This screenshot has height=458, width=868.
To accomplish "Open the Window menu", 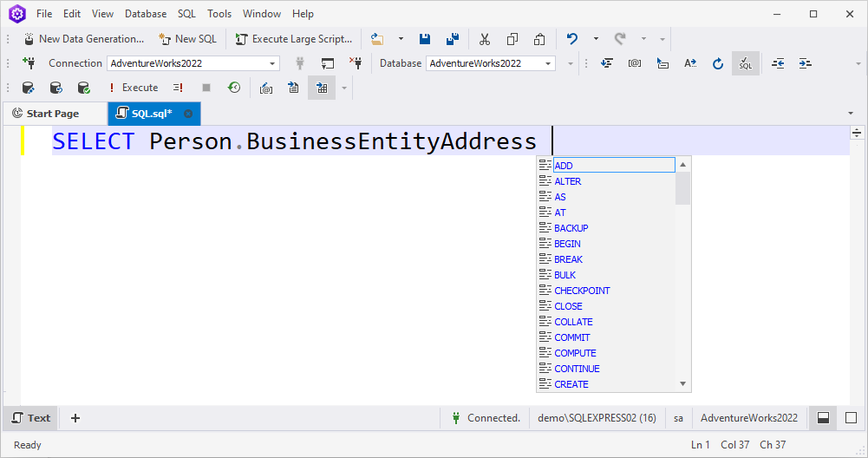I will click(x=262, y=14).
